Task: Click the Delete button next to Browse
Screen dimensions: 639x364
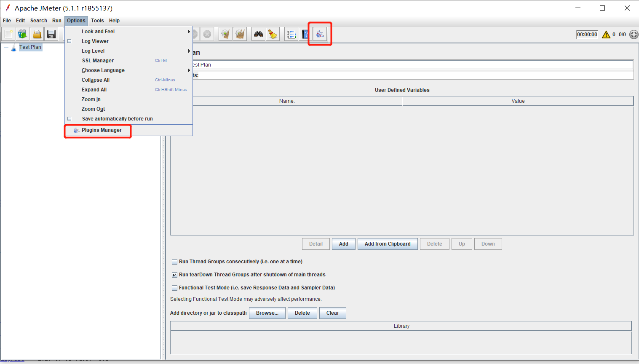Action: tap(302, 313)
